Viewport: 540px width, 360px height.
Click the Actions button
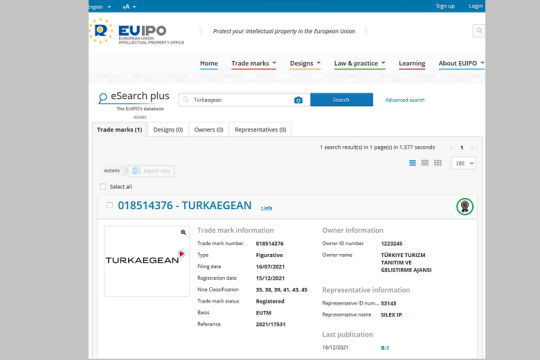(x=112, y=171)
